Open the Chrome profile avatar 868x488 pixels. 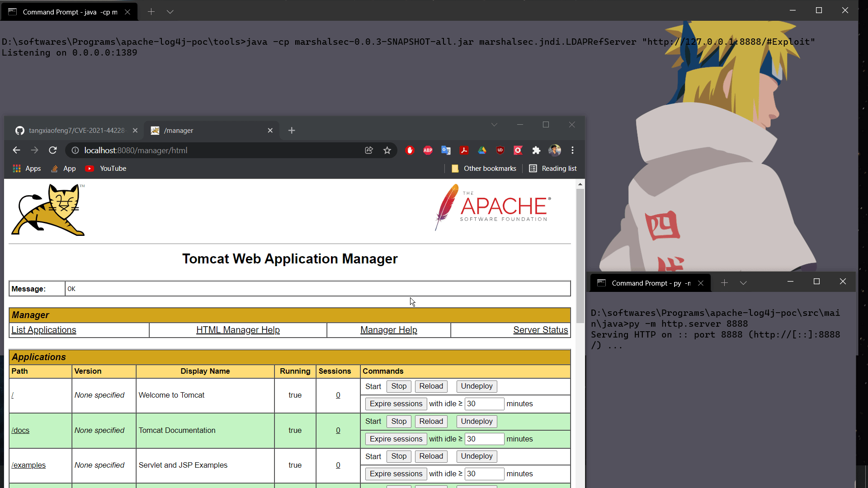[x=555, y=150]
